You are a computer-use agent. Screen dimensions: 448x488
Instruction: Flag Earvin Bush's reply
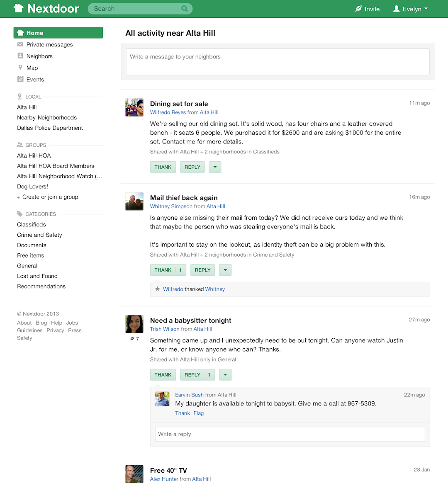pos(199,413)
